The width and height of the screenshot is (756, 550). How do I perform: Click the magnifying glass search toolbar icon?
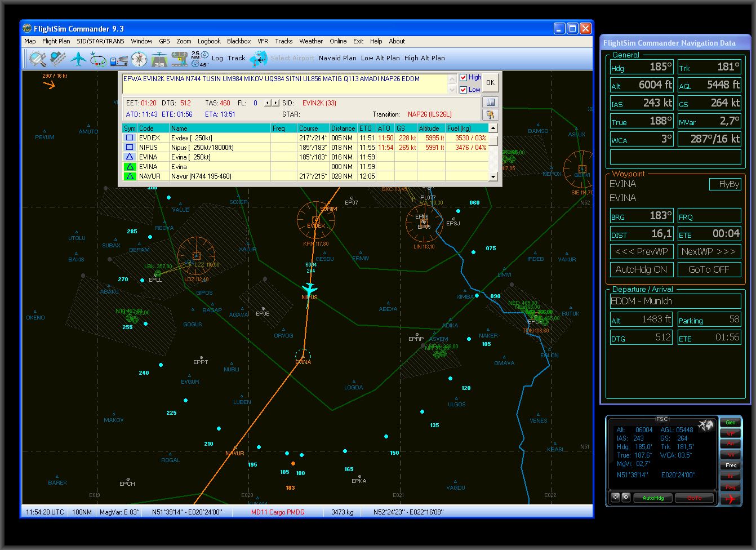pos(38,58)
